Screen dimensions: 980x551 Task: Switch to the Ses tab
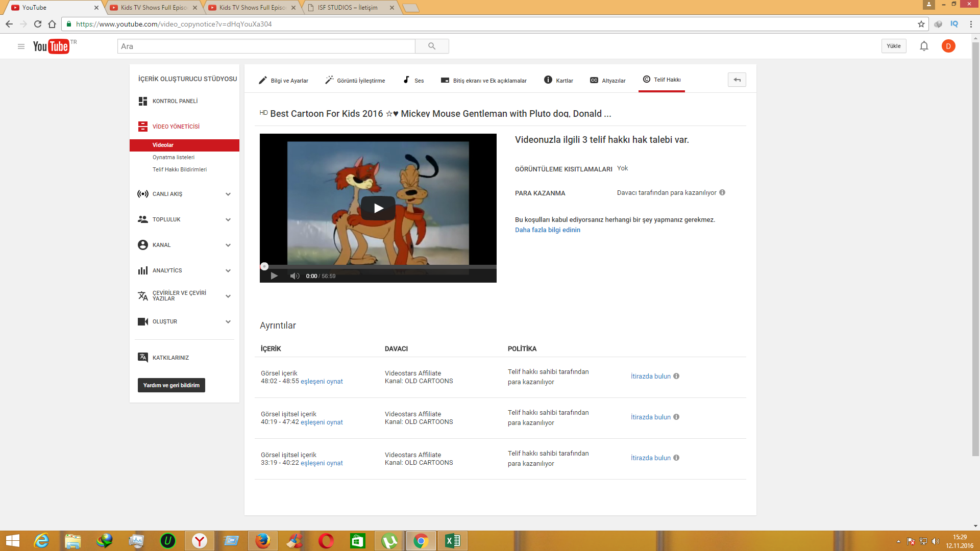point(413,80)
